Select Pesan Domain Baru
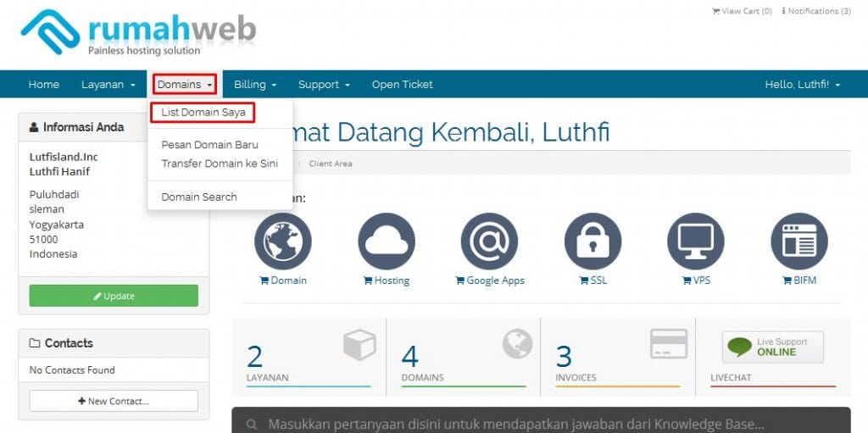Image resolution: width=868 pixels, height=433 pixels. click(x=210, y=145)
